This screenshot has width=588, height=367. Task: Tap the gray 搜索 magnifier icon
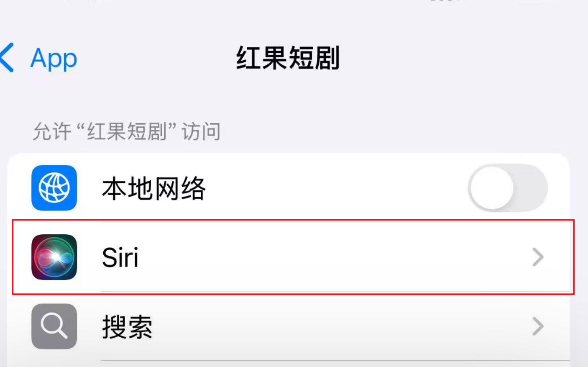coord(54,326)
